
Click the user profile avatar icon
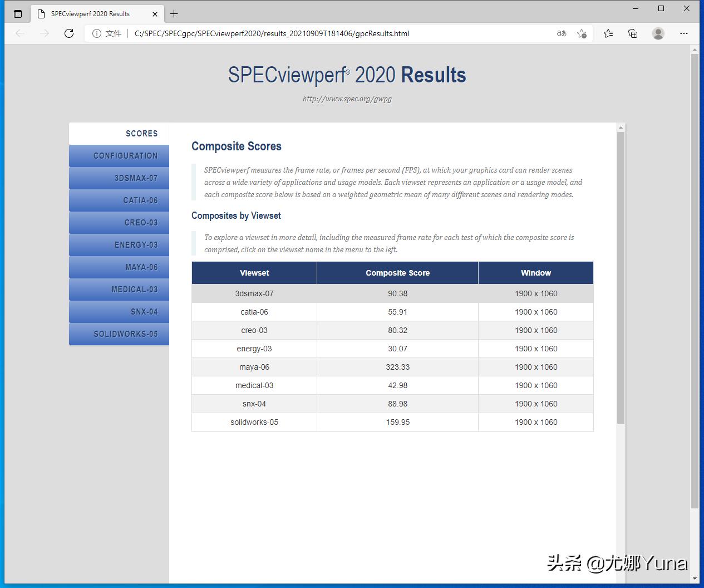658,33
